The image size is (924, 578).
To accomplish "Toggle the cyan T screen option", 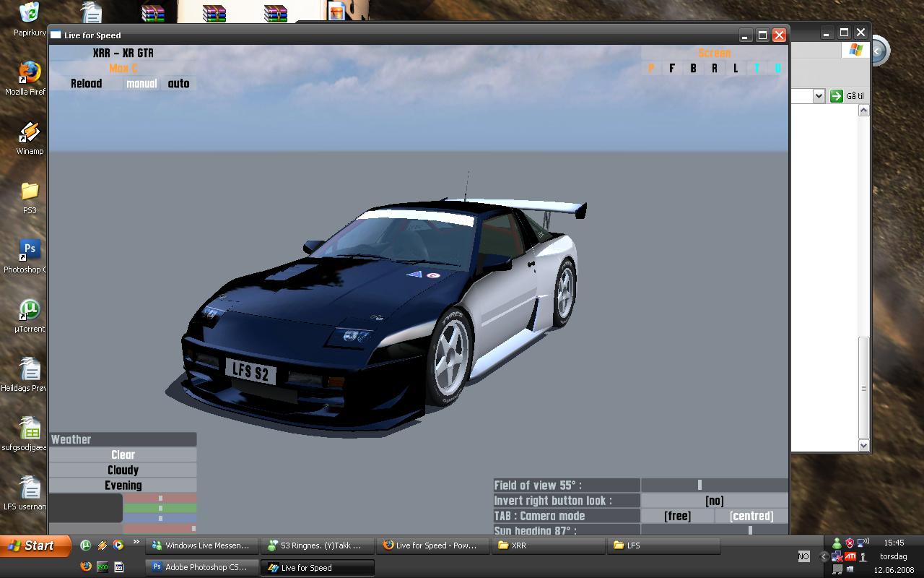I will (757, 69).
